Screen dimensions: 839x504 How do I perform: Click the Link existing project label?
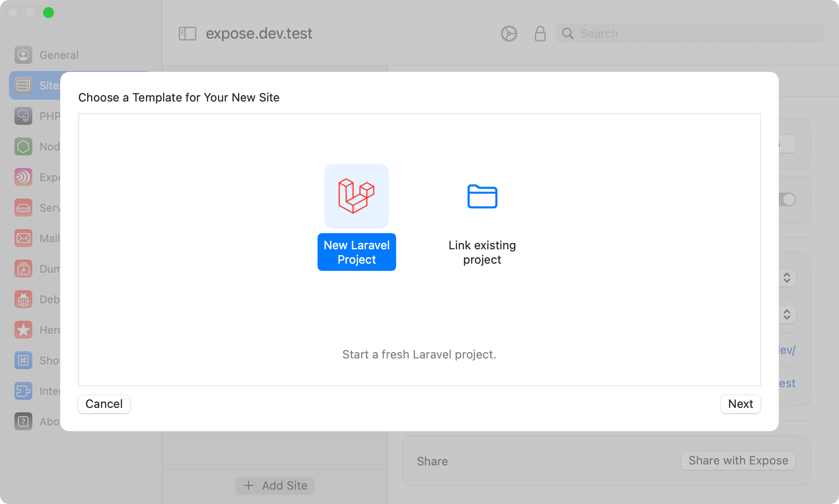tap(482, 252)
